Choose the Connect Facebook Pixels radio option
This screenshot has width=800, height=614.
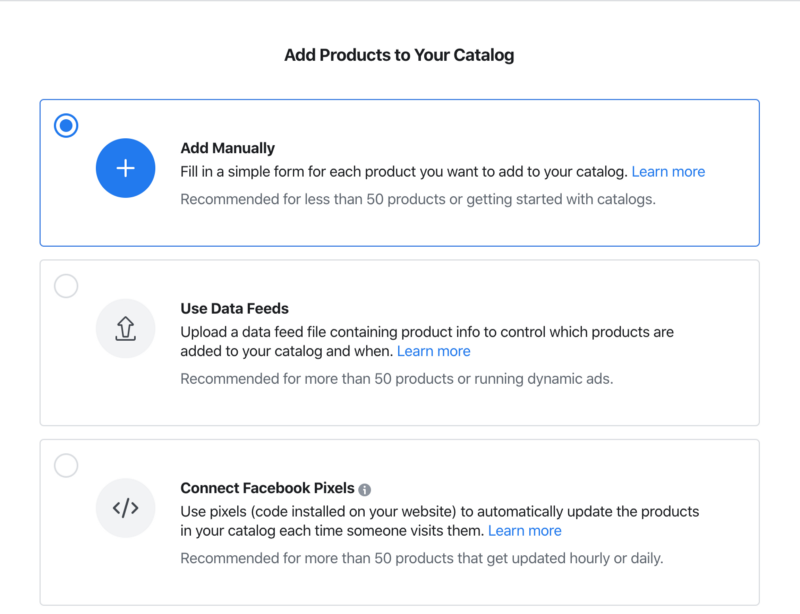pos(66,465)
